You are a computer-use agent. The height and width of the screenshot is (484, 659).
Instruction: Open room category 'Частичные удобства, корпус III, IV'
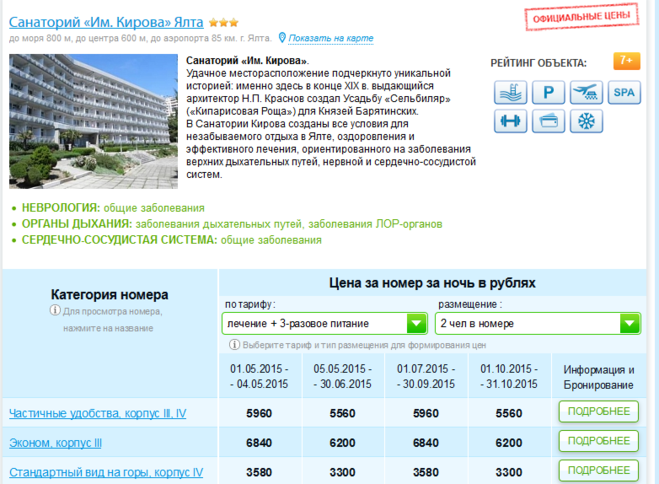point(97,413)
